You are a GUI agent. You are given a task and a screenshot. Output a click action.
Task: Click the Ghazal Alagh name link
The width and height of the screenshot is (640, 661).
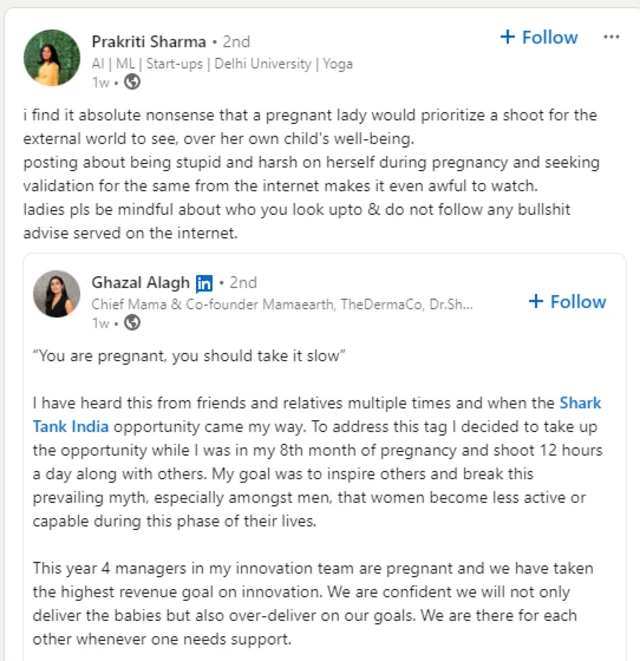[x=141, y=283]
